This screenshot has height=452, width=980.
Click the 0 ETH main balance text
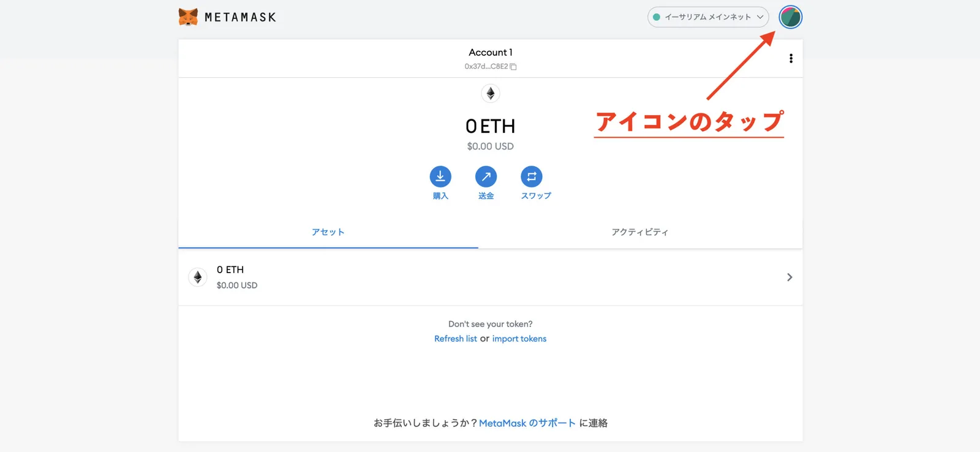pos(491,126)
